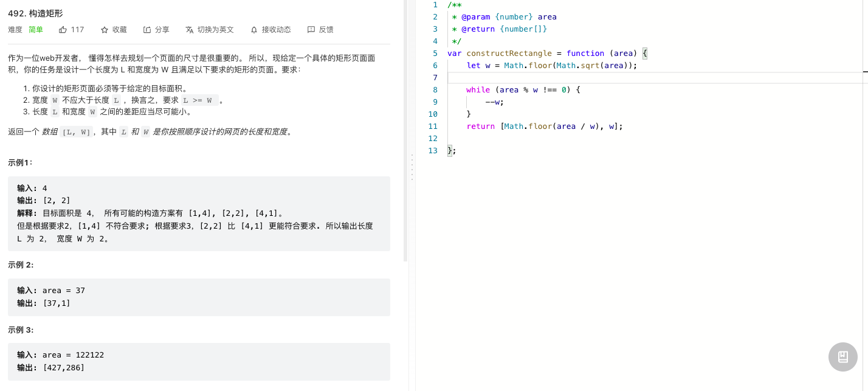Click '输入: area = 122122' in example 3
868x391 pixels.
pyautogui.click(x=61, y=355)
